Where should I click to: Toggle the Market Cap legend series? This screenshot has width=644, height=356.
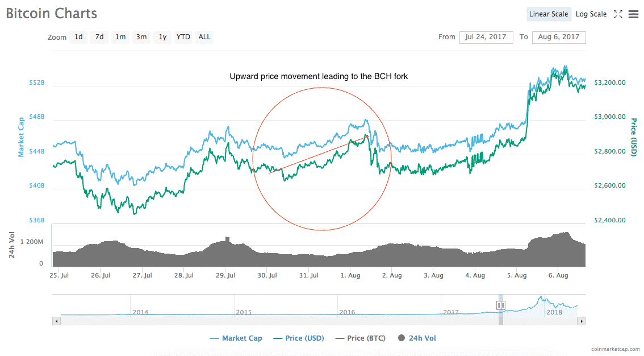236,338
